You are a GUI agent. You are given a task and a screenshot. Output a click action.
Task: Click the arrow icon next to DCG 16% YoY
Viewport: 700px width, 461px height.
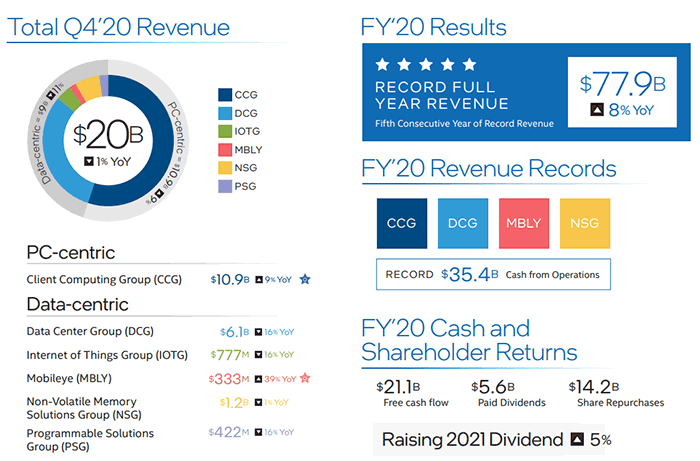[258, 332]
